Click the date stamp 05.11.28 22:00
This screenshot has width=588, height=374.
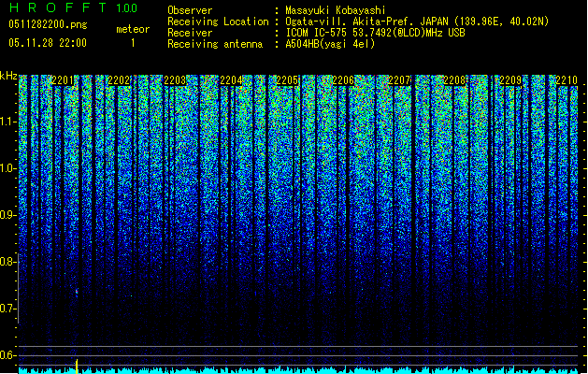(48, 43)
